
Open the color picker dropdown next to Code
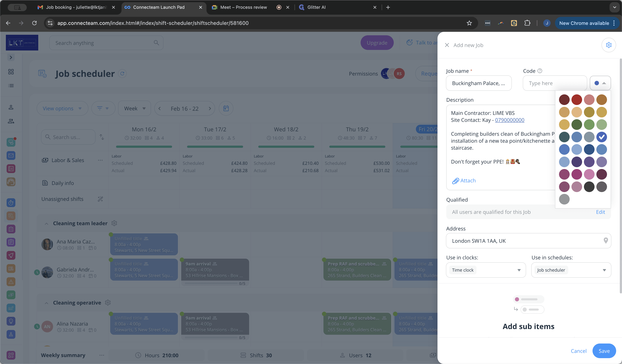coord(600,83)
